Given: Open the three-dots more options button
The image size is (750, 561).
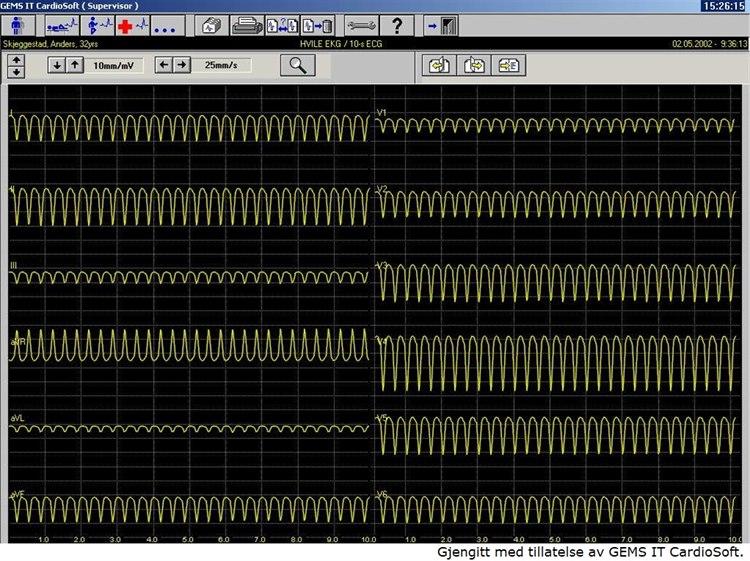Looking at the screenshot, I should [x=165, y=25].
